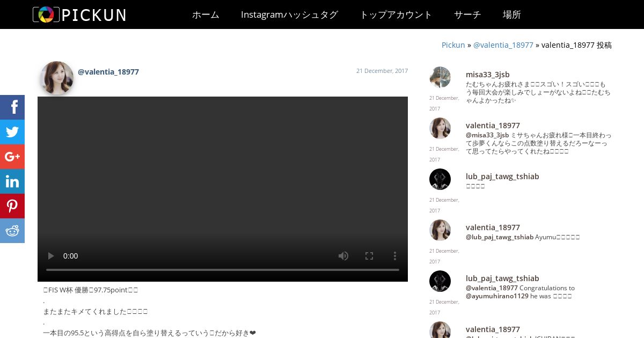Open 場所 menu item
The width and height of the screenshot is (644, 338).
[x=512, y=14]
